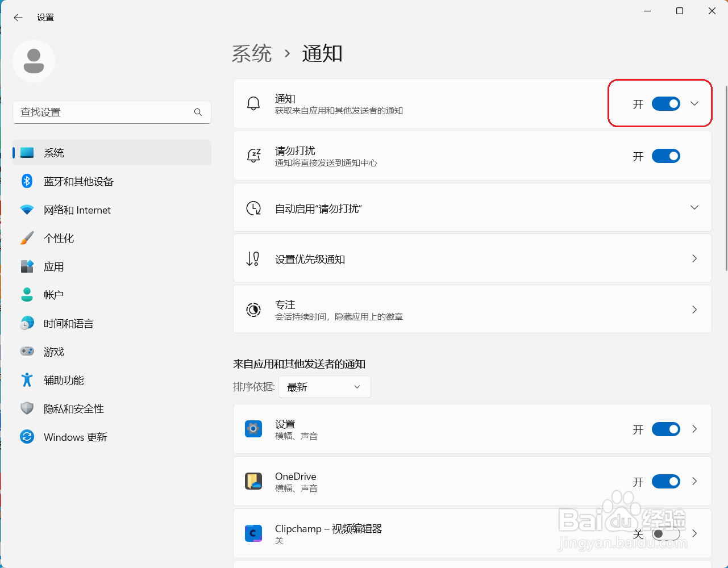Viewport: 728px width, 568px height.
Task: Open the 应用 settings category
Action: point(55,266)
